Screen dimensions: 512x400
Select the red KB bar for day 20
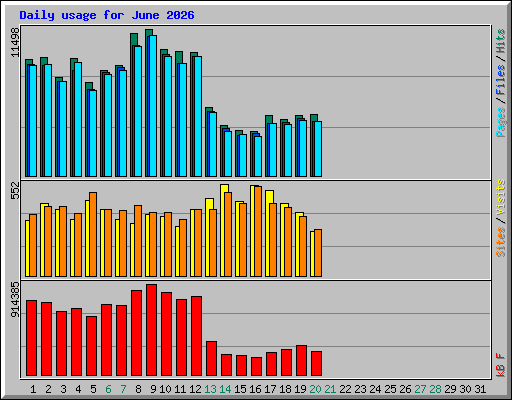tap(316, 363)
